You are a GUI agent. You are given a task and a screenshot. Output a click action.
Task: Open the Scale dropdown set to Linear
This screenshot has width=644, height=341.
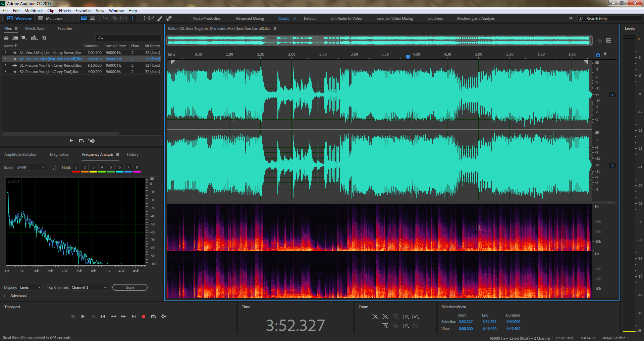[x=30, y=167]
